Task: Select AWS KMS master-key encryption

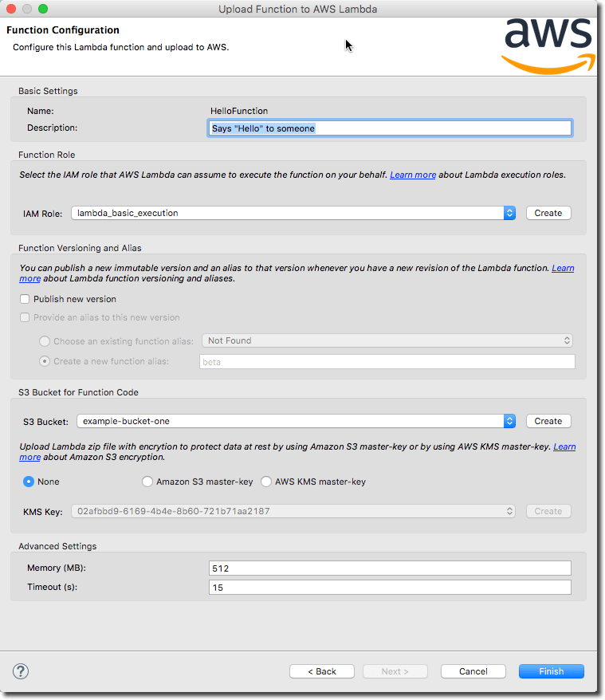Action: (x=266, y=482)
